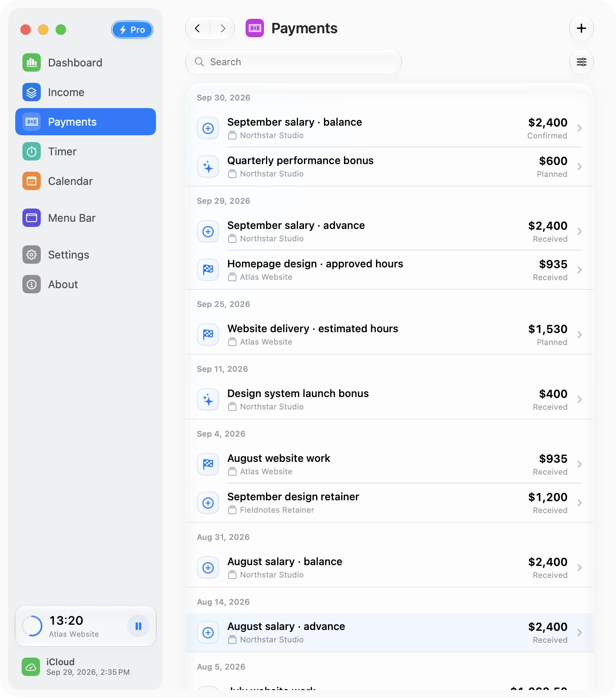616x698 pixels.
Task: Expand the Homepage design approved hours chevron
Action: [x=580, y=270]
